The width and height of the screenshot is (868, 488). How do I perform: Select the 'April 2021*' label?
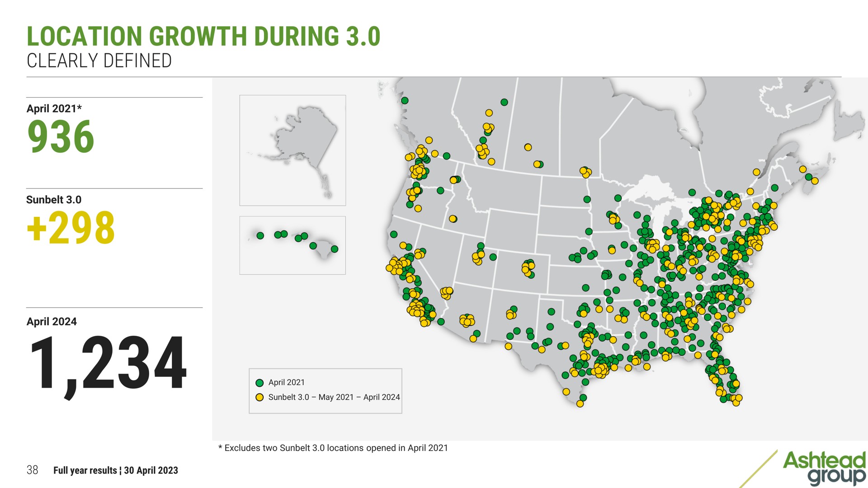[x=54, y=109]
